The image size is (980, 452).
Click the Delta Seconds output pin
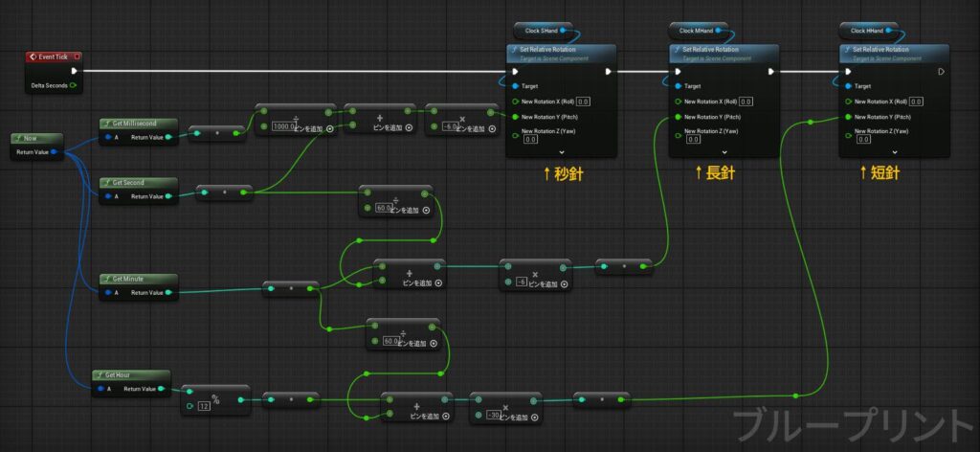coord(73,85)
